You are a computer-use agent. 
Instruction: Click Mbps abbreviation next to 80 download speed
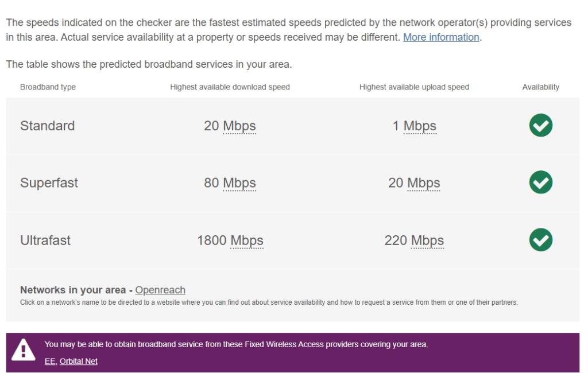click(239, 183)
